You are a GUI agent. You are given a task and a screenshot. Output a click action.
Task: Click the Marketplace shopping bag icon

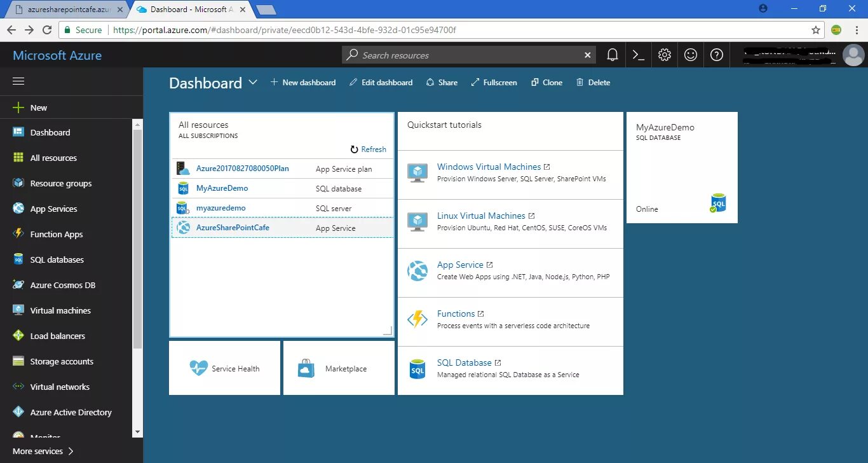coord(306,368)
